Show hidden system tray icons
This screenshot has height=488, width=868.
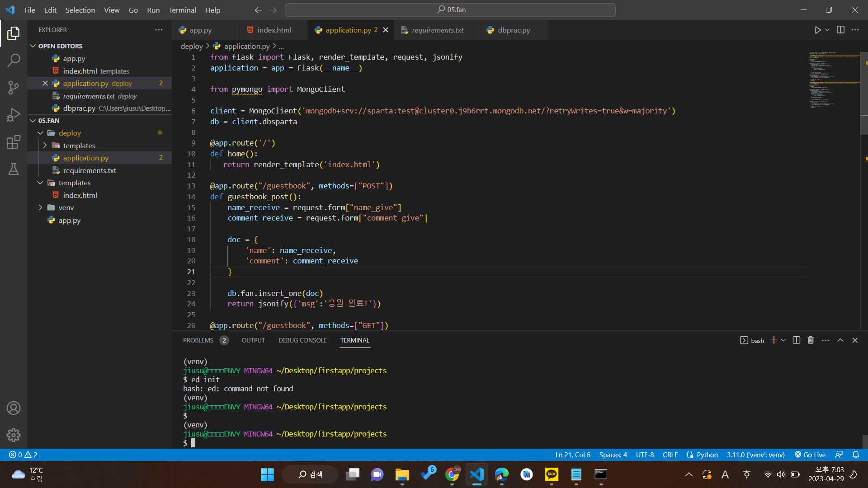pos(689,474)
